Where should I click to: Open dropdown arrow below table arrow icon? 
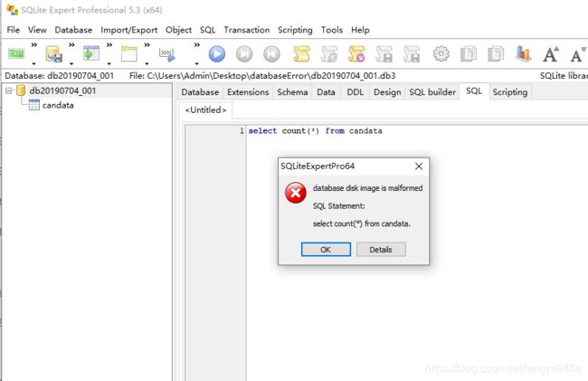[x=109, y=63]
